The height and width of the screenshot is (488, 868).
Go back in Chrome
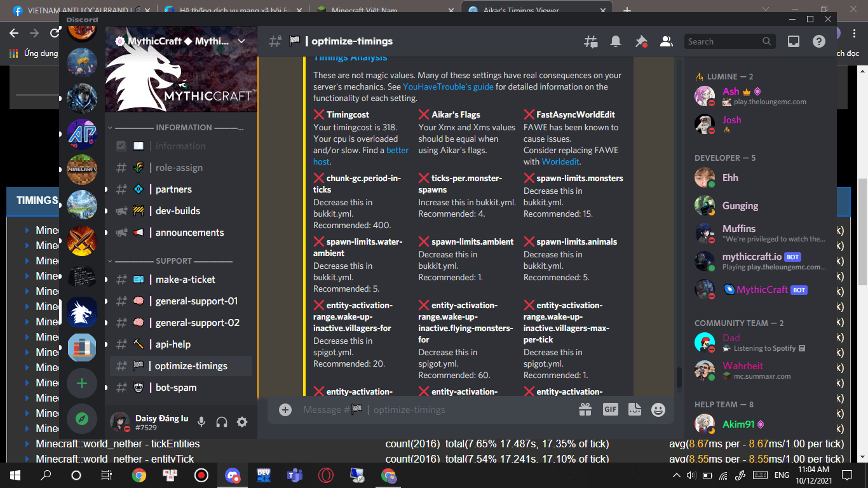(x=14, y=33)
